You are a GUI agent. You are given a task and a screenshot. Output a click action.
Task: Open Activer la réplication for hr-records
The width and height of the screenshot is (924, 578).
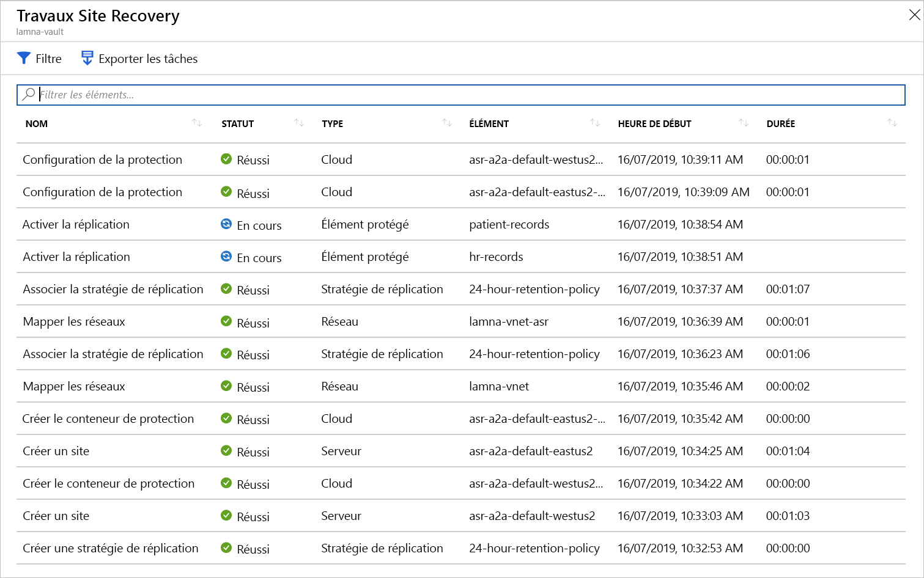point(76,257)
